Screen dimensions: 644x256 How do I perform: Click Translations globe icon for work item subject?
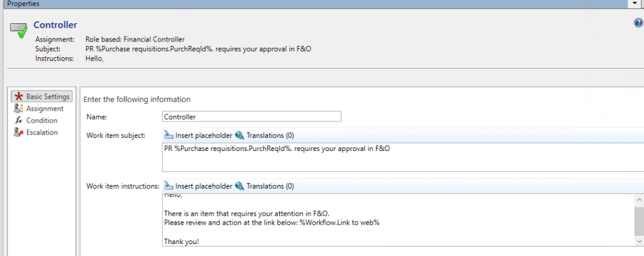coord(240,135)
